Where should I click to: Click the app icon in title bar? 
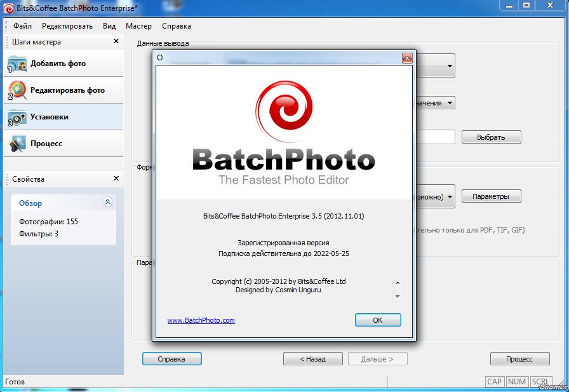[8, 8]
